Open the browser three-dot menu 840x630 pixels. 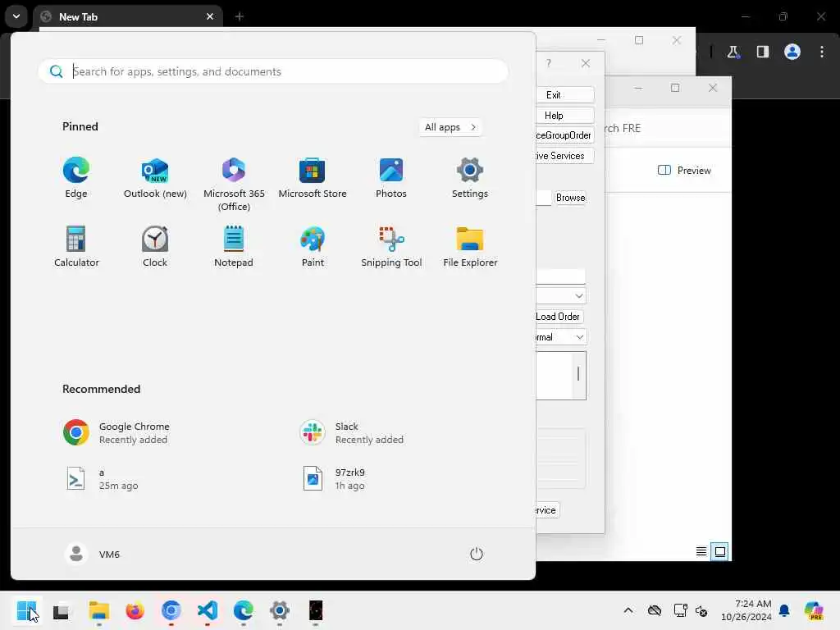[x=822, y=52]
